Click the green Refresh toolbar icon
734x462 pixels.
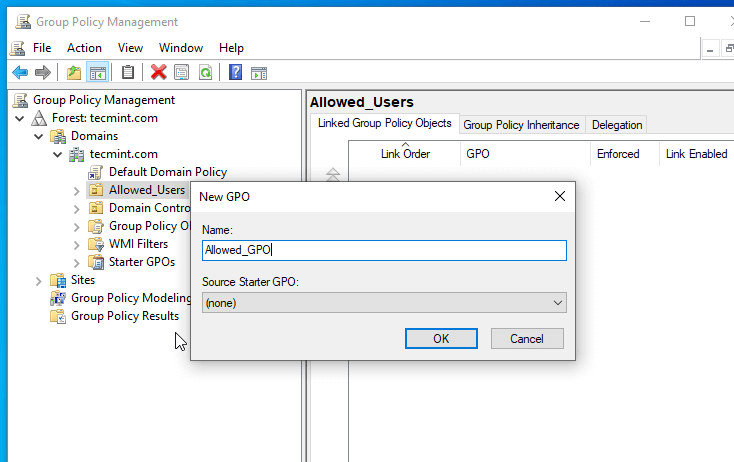point(206,73)
